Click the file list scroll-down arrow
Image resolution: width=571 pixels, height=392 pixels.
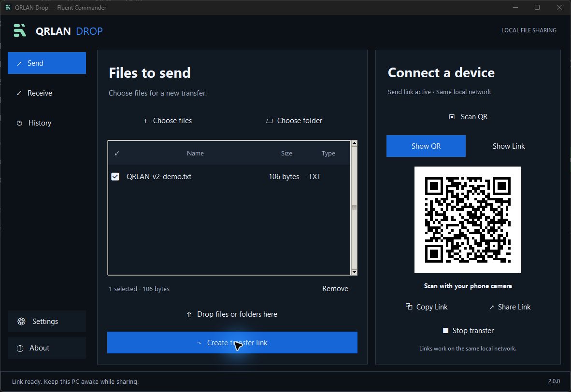tap(354, 272)
